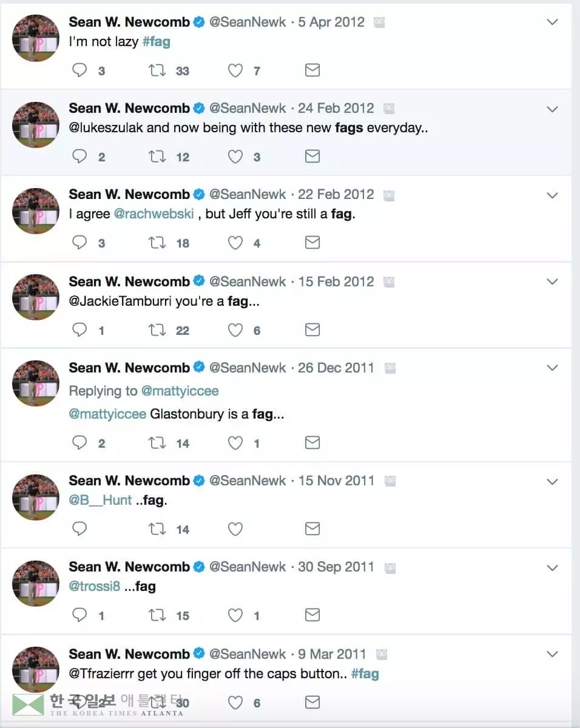This screenshot has height=728, width=580.
Task: Open the @trossi8 profile mention
Action: (x=94, y=587)
